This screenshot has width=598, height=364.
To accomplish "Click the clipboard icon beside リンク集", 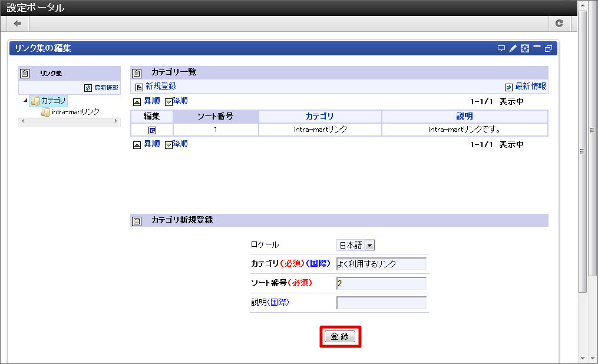I will click(25, 73).
